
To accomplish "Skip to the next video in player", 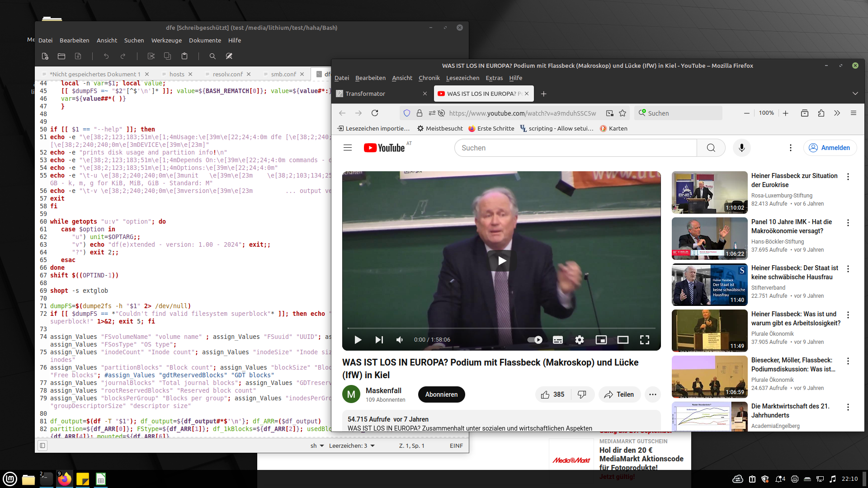I will 379,340.
